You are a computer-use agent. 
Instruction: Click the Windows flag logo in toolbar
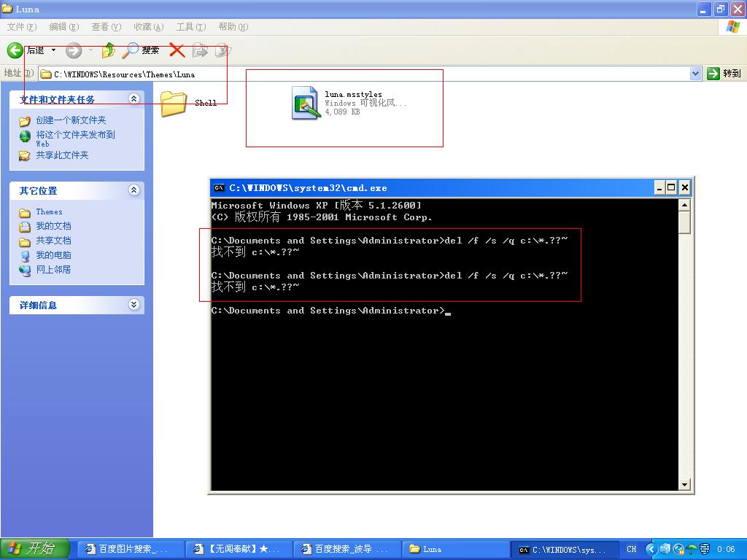[x=732, y=27]
